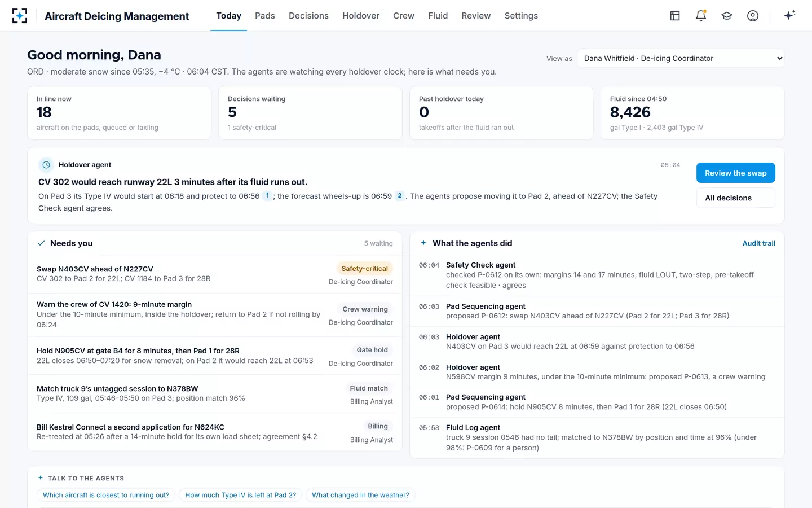The image size is (812, 508).
Task: Switch to the Pads tab
Action: 265,16
